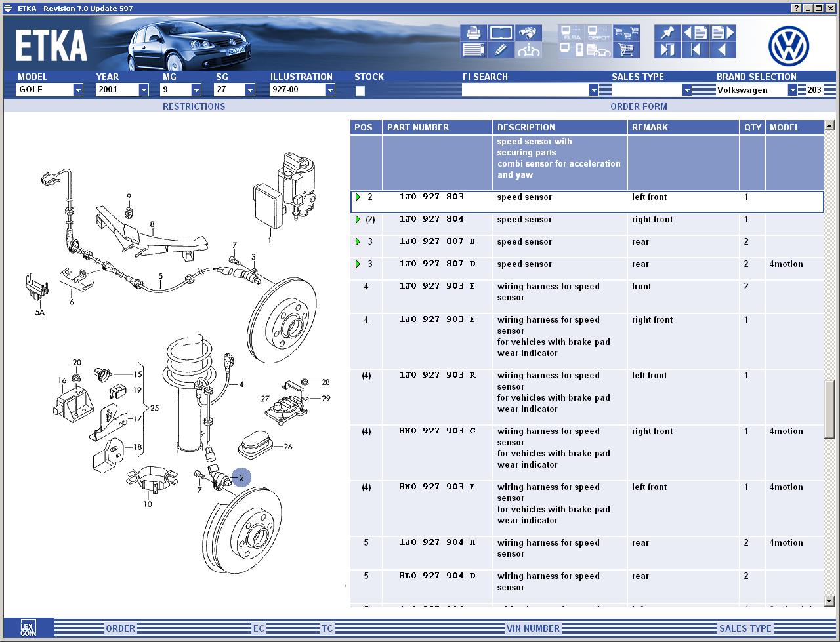The image size is (840, 642).
Task: Click the FI SEARCH input field
Action: tap(525, 90)
